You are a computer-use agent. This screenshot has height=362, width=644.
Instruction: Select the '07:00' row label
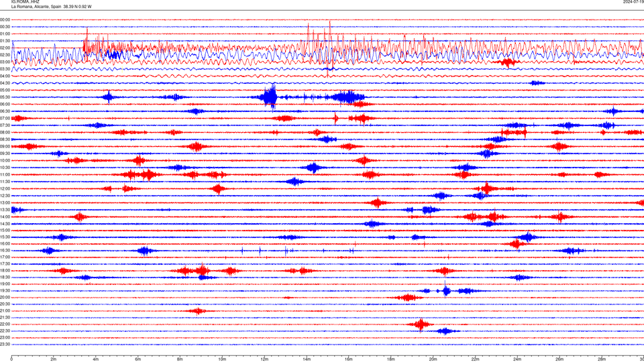coord(5,118)
